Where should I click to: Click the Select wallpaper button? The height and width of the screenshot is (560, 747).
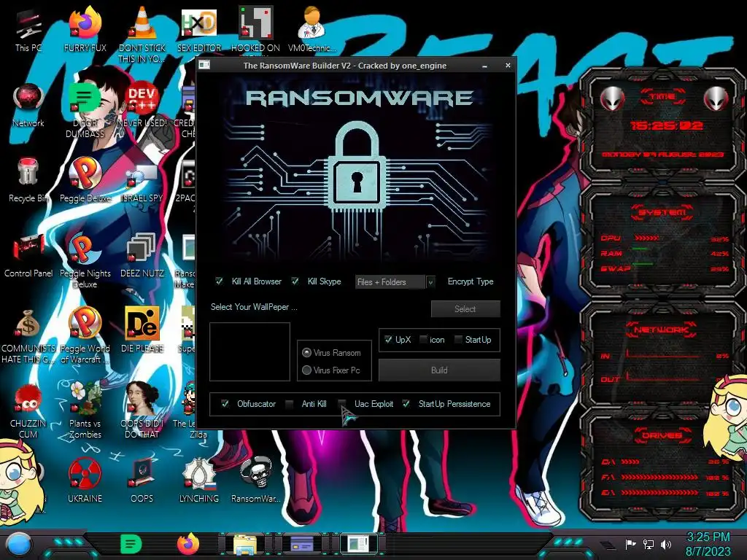pyautogui.click(x=465, y=309)
